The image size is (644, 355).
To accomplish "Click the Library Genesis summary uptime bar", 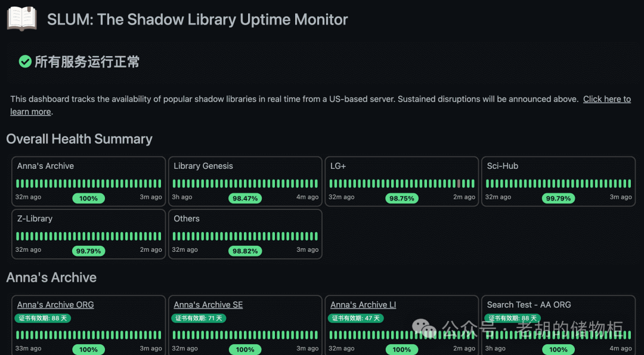I will pos(245,184).
